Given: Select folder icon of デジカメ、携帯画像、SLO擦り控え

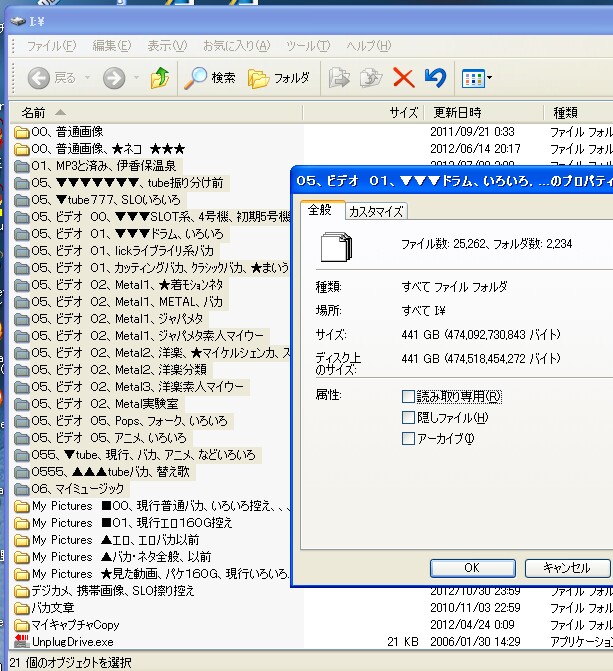Looking at the screenshot, I should (21, 591).
